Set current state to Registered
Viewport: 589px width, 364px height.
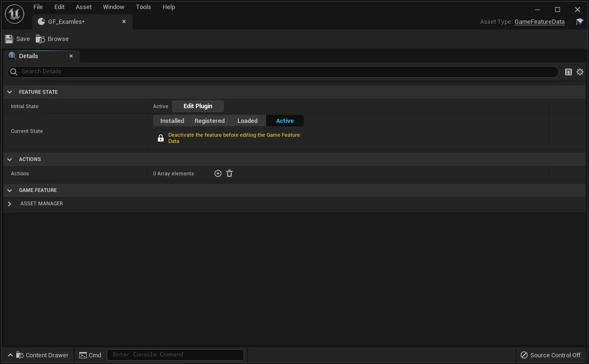[x=209, y=121]
